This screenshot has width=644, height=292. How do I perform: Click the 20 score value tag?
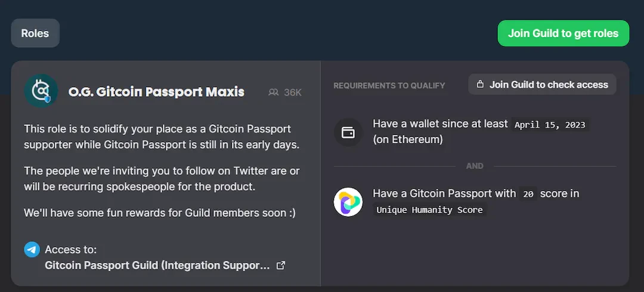click(527, 194)
